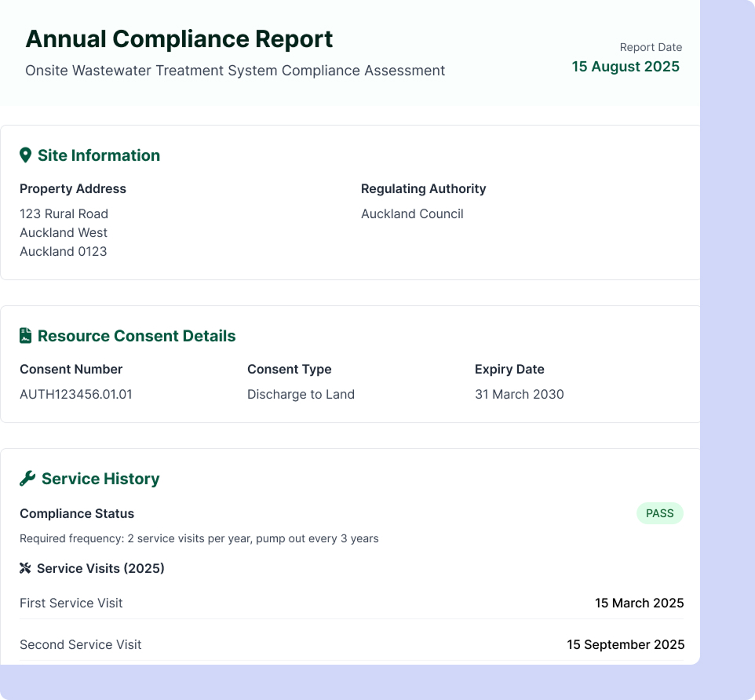Open the Annual Compliance Report title

click(179, 38)
